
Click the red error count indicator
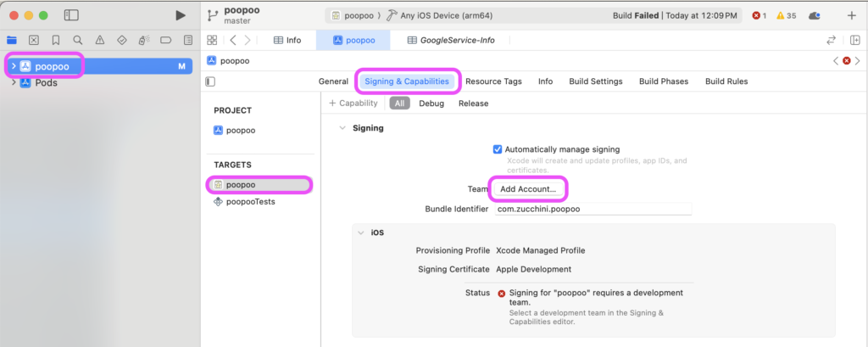point(759,15)
